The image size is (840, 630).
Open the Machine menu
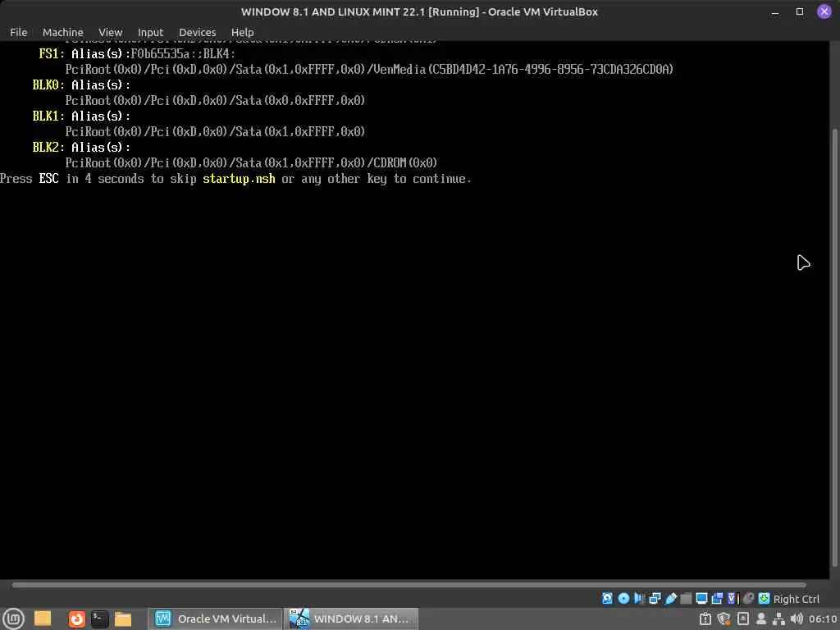pos(62,32)
